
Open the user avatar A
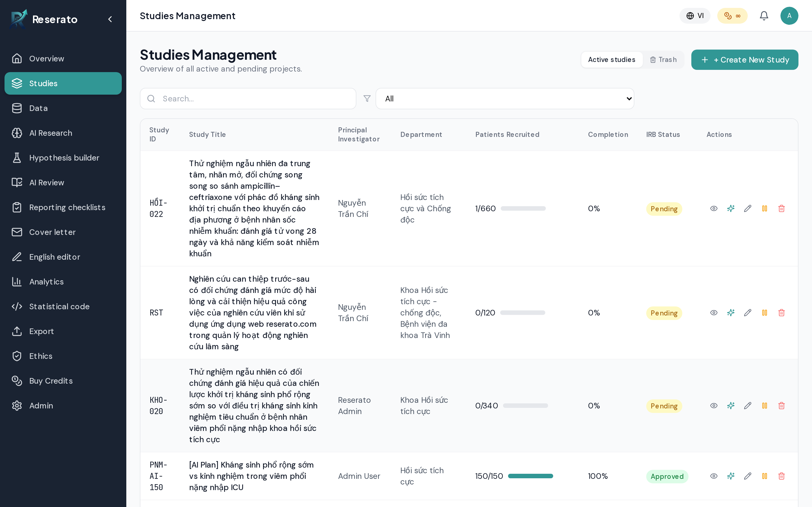tap(789, 16)
